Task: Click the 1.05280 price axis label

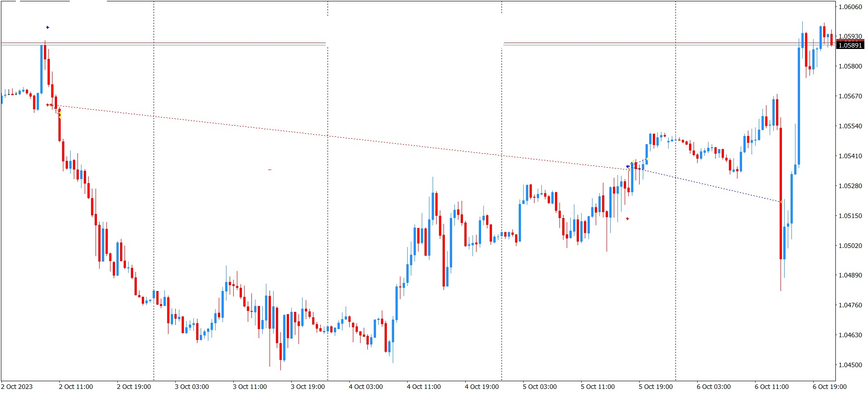Action: 850,186
